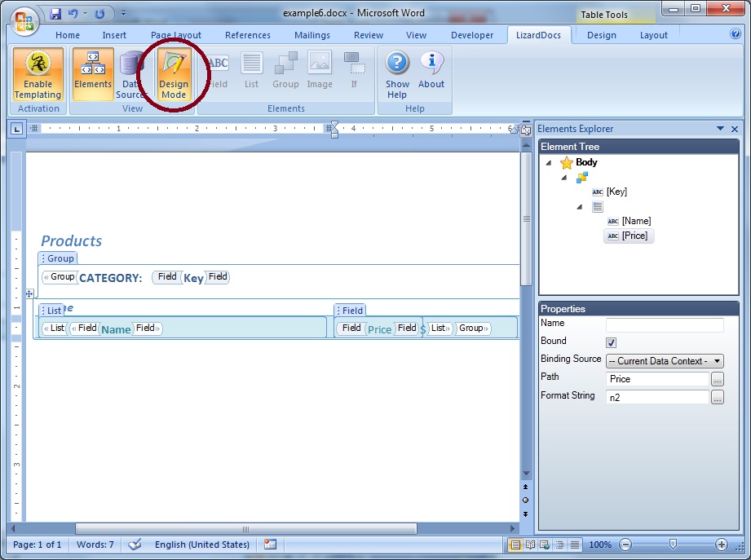Click the ruler toggle above the vertical scrollbar
This screenshot has width=751, height=560.
(x=526, y=129)
